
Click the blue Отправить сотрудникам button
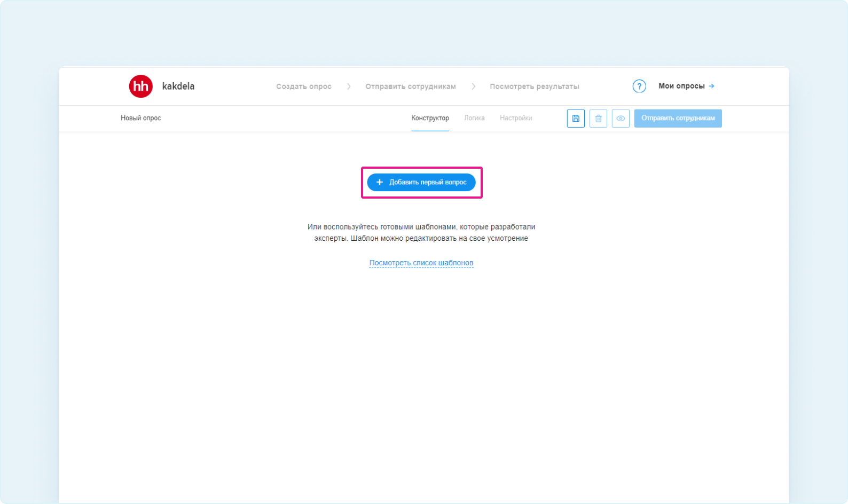click(x=678, y=119)
